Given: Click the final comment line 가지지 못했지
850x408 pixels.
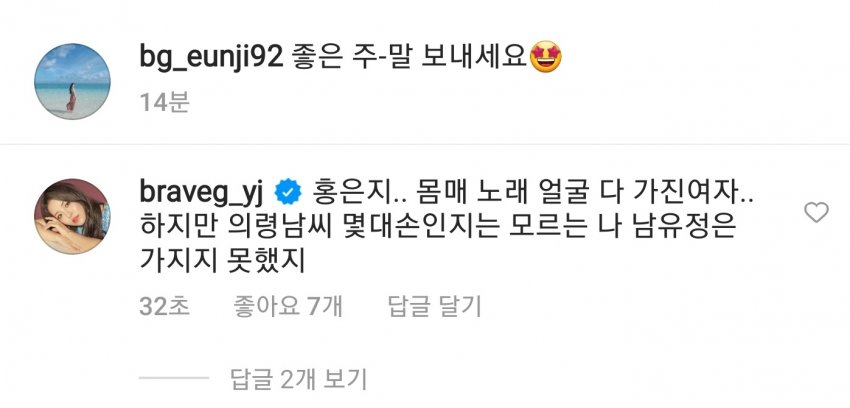Looking at the screenshot, I should point(223,262).
